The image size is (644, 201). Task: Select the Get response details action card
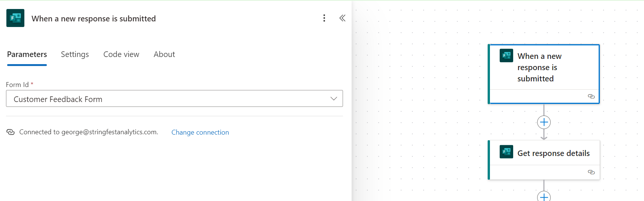[x=553, y=153]
